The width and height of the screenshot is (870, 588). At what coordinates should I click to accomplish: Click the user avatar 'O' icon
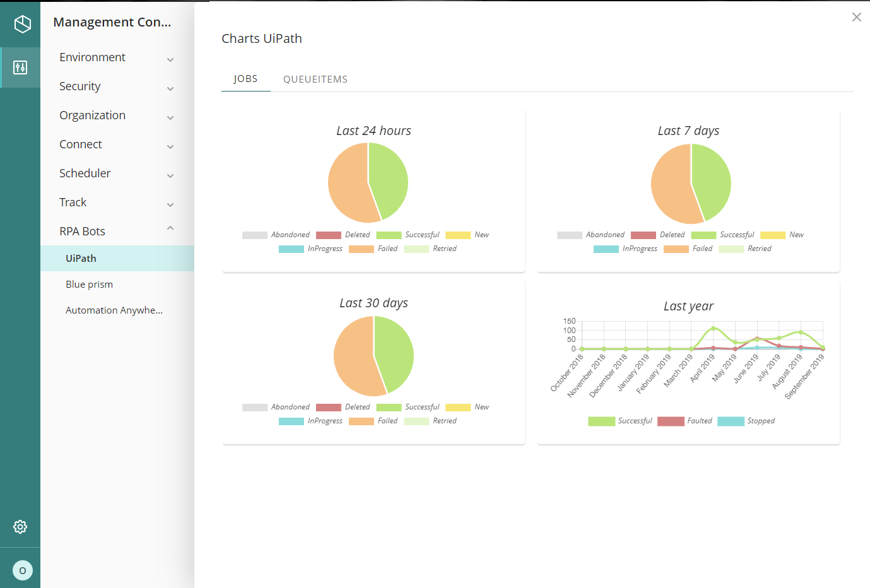pos(23,570)
